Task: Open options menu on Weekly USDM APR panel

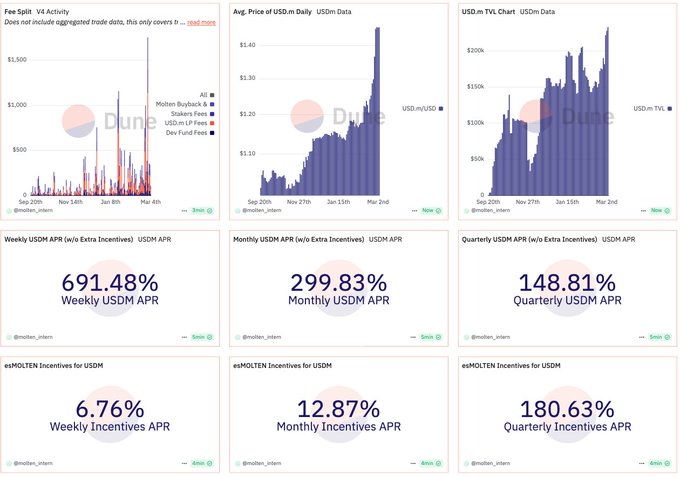Action: [x=184, y=337]
